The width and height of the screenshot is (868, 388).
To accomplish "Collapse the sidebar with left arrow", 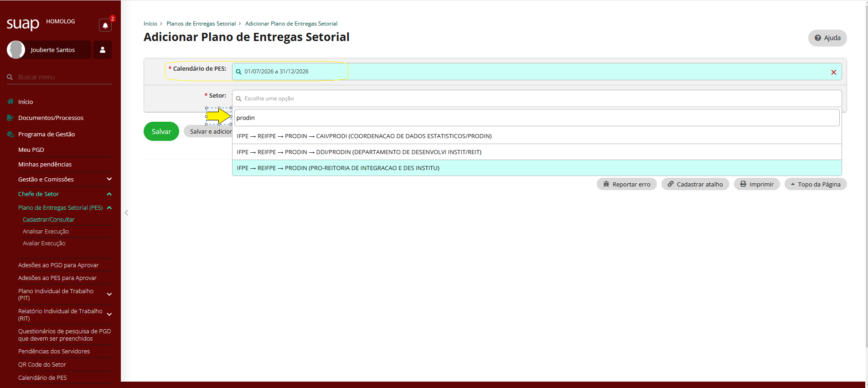I will [x=126, y=212].
